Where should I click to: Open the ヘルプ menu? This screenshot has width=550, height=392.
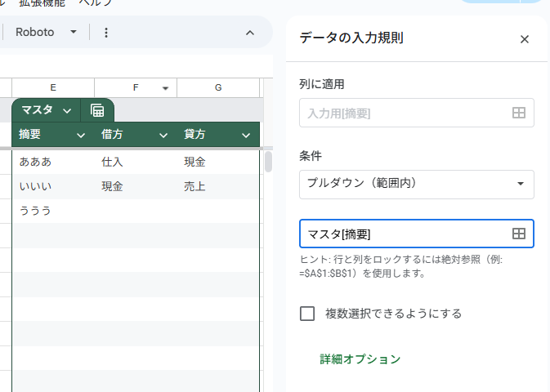tap(96, 3)
